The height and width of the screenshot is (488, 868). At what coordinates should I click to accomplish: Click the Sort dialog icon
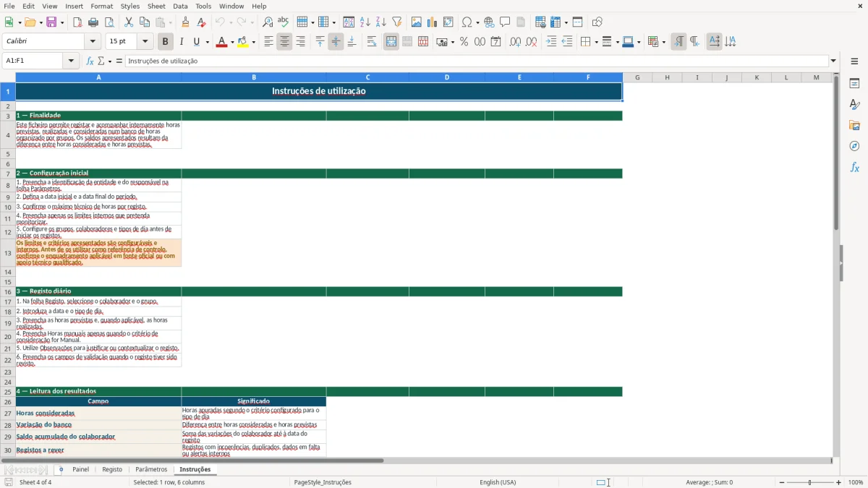pos(349,22)
